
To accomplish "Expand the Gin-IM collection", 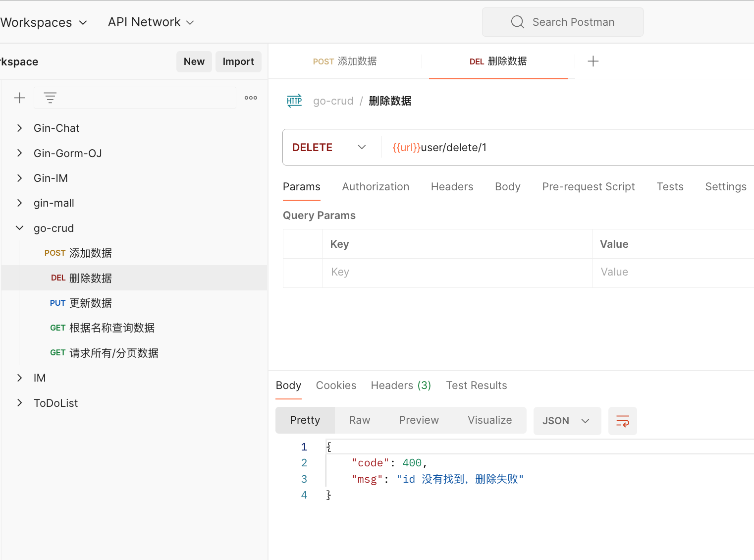I will [19, 178].
